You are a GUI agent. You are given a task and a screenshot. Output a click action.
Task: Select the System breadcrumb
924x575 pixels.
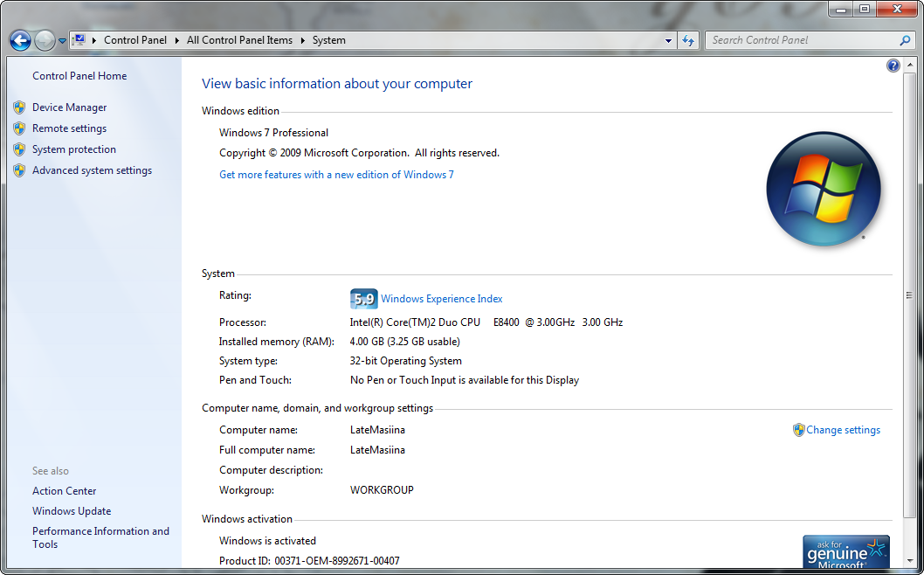[x=329, y=40]
